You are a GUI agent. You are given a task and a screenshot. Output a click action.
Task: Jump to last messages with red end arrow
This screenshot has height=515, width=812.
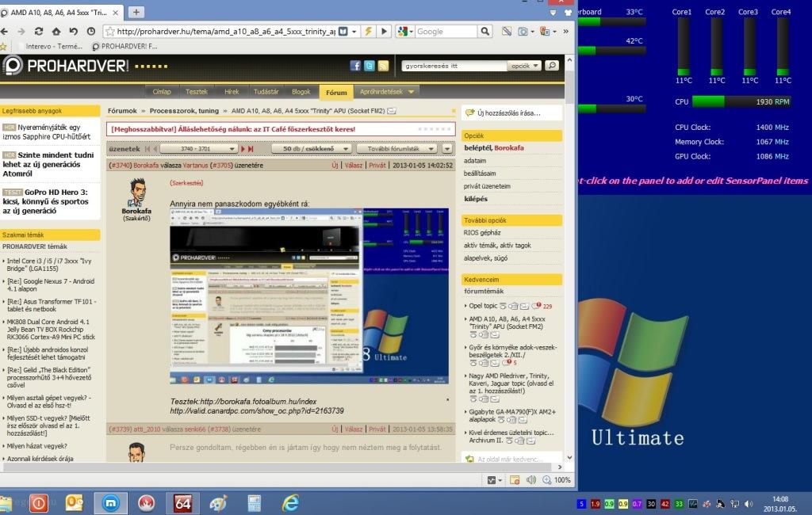pos(251,149)
